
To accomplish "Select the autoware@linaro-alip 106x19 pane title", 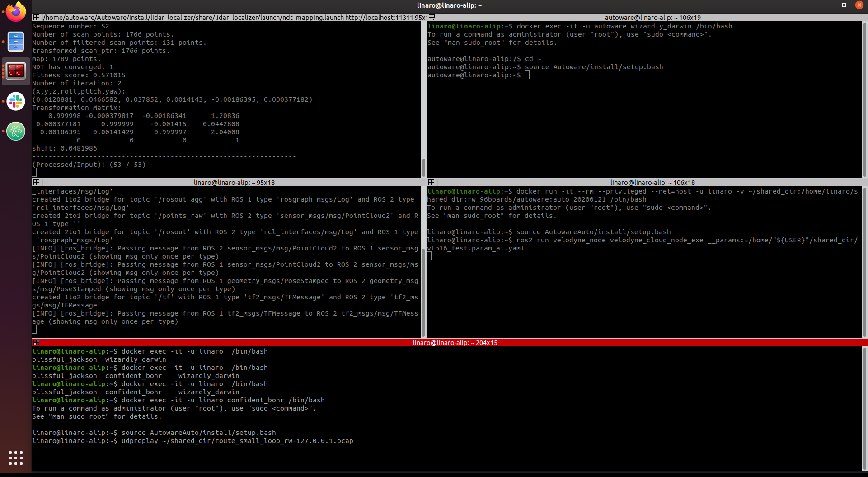I will click(x=652, y=18).
